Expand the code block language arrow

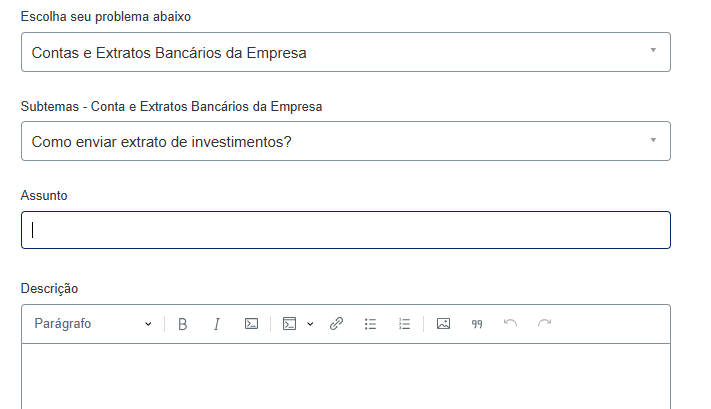[x=310, y=324]
